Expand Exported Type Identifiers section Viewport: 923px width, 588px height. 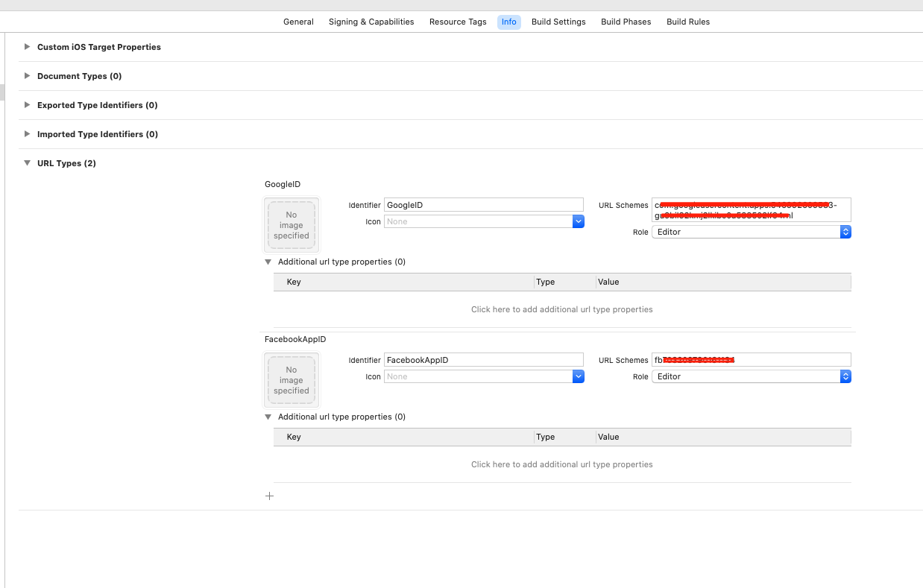28,105
